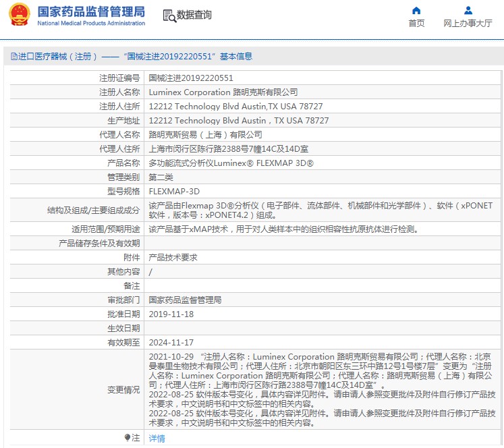Open the 数据查询 search icon
The width and height of the screenshot is (504, 448).
pos(169,16)
